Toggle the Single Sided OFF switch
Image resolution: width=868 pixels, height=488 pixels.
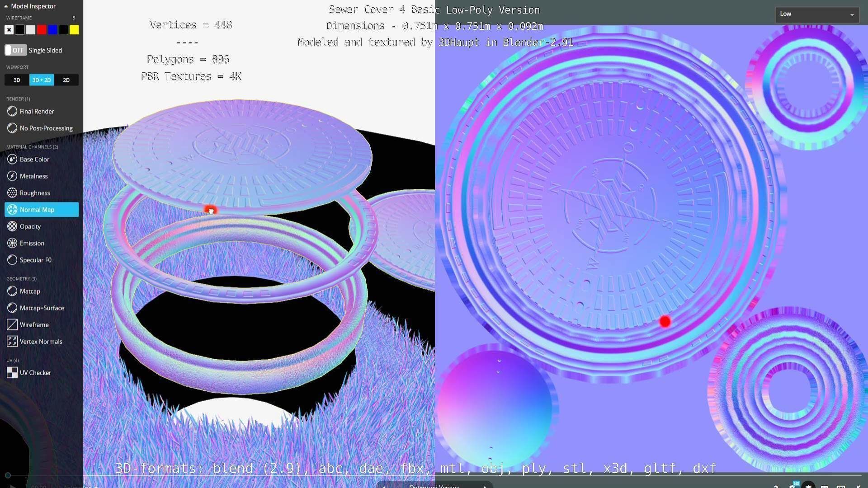16,50
